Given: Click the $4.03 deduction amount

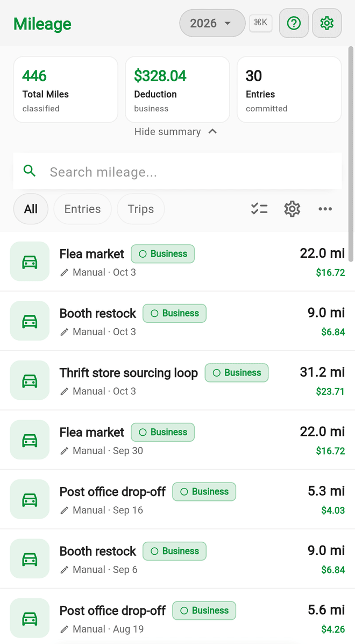Looking at the screenshot, I should tap(333, 511).
